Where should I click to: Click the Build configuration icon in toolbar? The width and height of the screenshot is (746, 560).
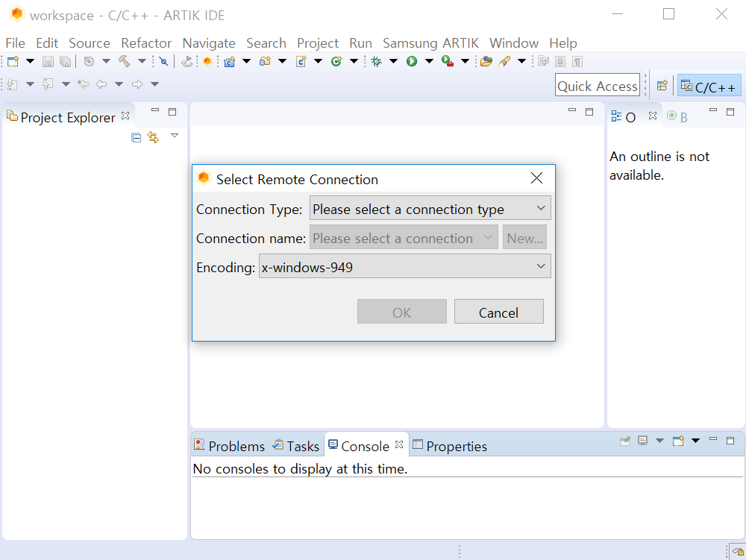coord(89,61)
